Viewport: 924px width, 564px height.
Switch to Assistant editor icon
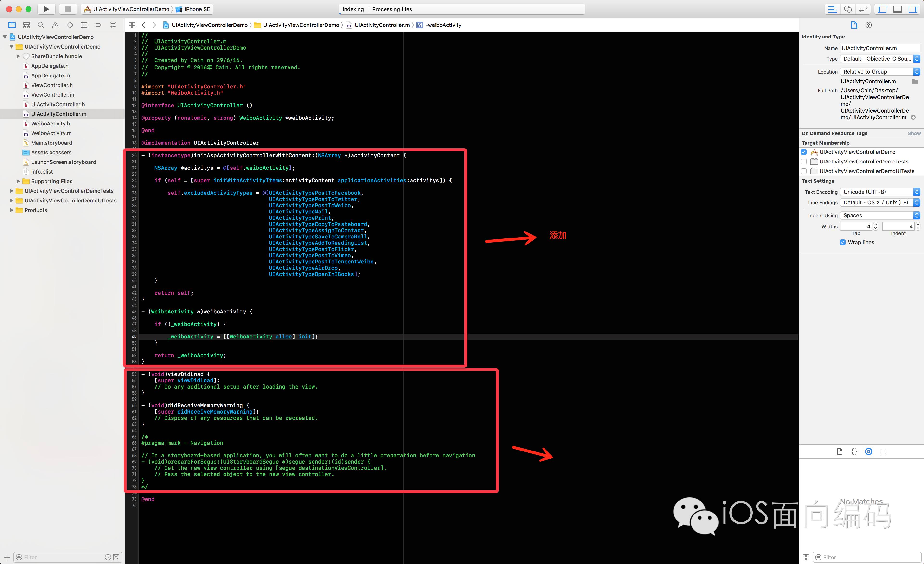click(x=848, y=9)
